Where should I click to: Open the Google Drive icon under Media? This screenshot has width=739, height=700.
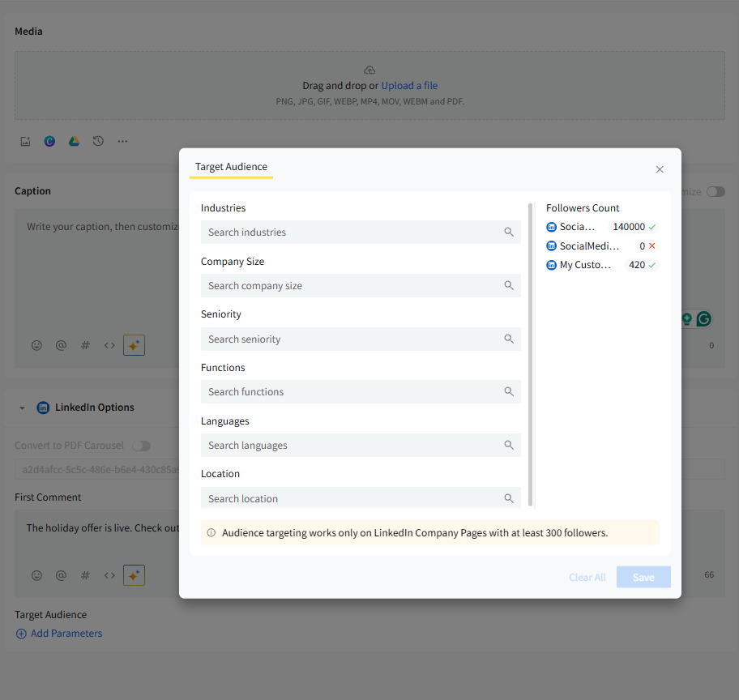(74, 141)
